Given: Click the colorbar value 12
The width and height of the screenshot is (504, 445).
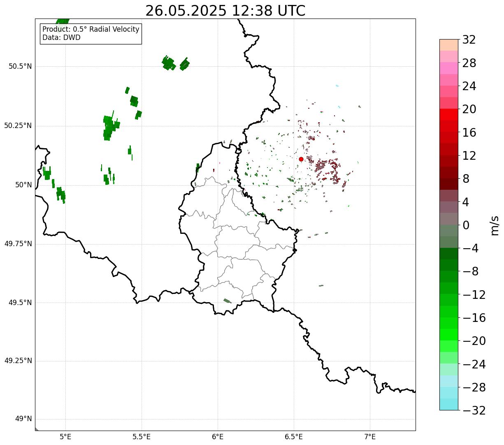Looking at the screenshot, I should point(469,156).
